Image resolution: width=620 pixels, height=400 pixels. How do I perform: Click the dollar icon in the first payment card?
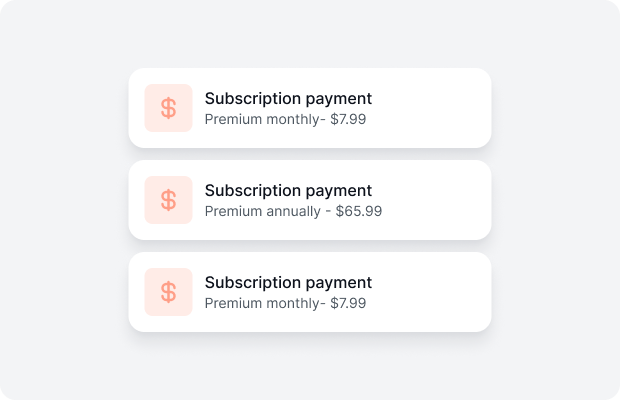click(x=168, y=108)
